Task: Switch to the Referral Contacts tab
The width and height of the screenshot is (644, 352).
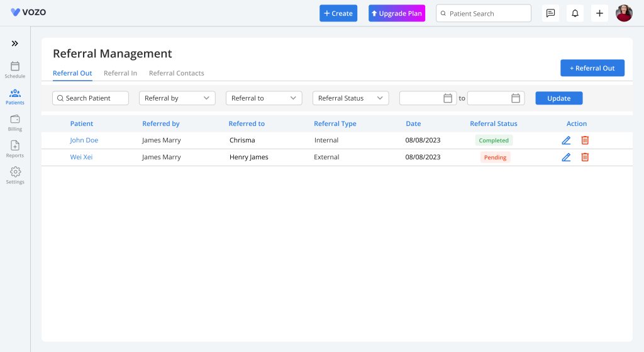Action: pos(176,73)
